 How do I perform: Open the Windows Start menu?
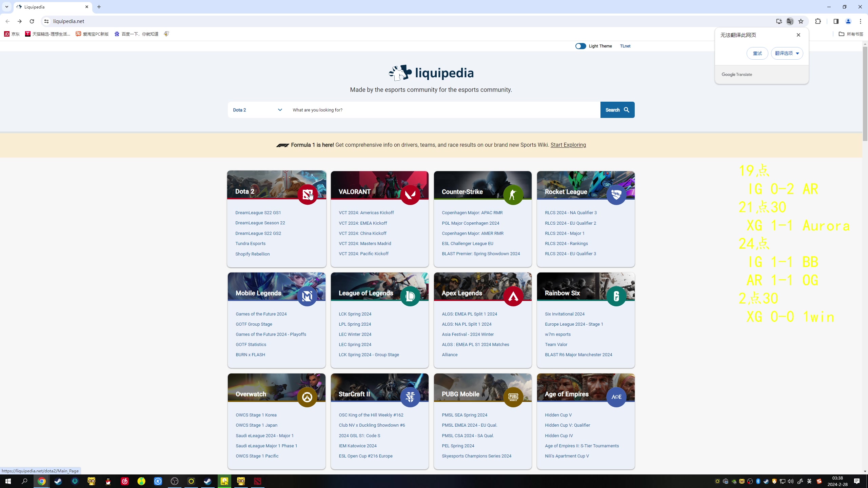click(8, 481)
